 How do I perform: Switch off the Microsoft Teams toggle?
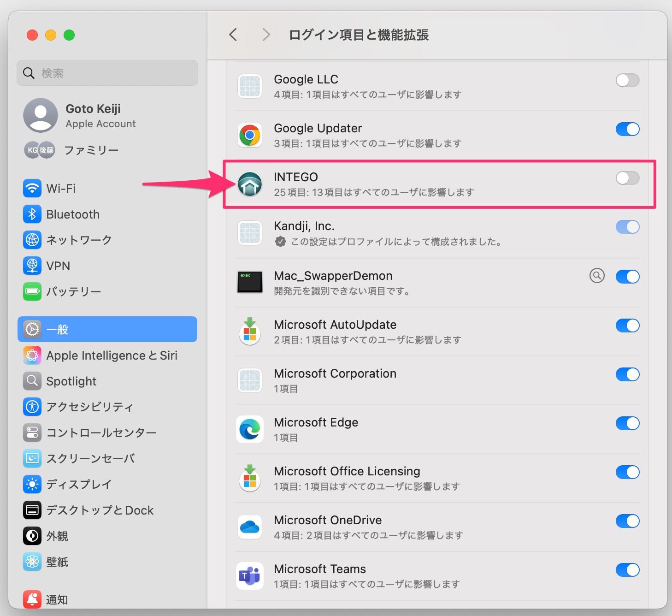[627, 570]
